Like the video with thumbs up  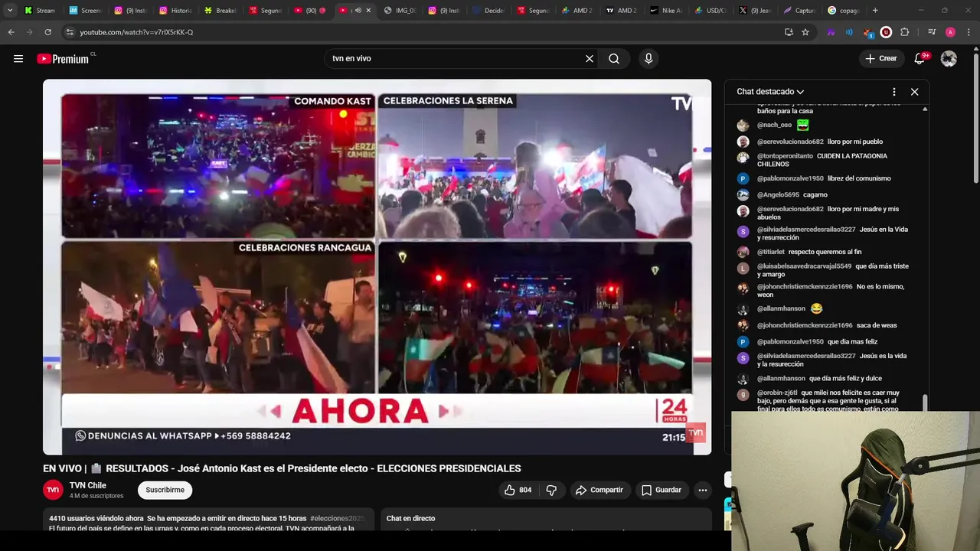[x=517, y=490]
